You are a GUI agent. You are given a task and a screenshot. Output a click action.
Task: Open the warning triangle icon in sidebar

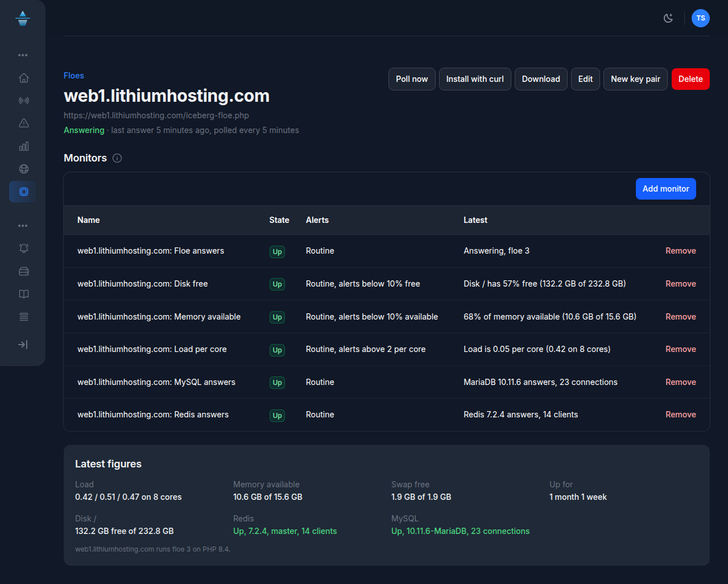pyautogui.click(x=23, y=123)
